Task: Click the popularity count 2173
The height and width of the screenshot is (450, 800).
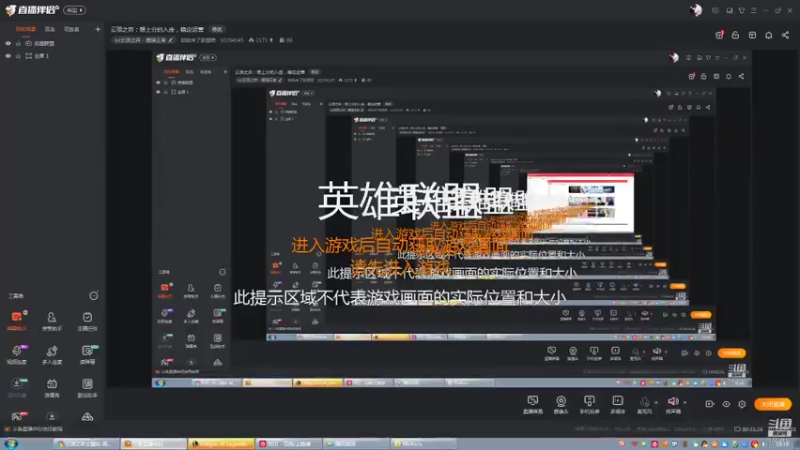Action: click(261, 40)
